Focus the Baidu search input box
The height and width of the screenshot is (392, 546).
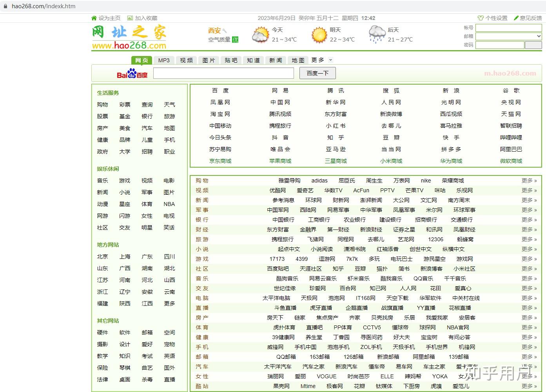pos(223,73)
